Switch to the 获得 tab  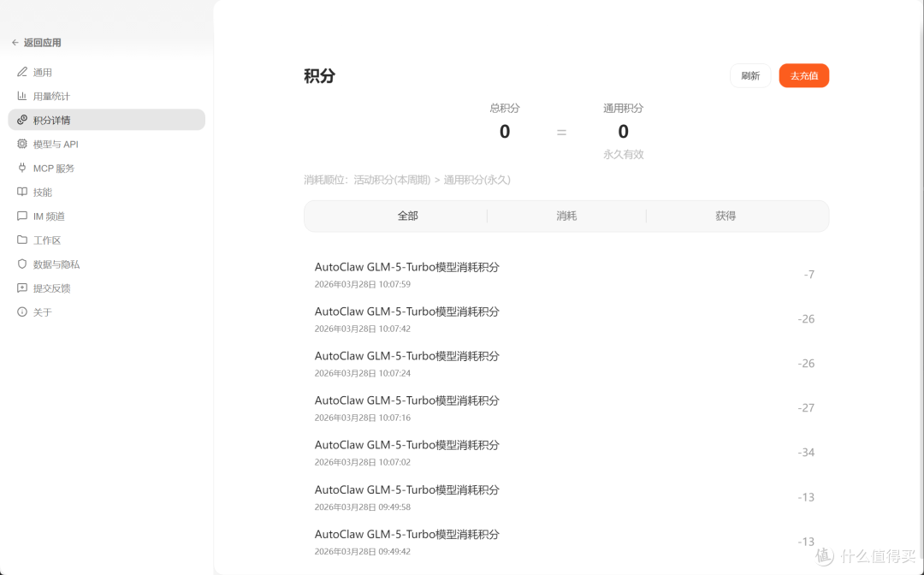pyautogui.click(x=726, y=216)
